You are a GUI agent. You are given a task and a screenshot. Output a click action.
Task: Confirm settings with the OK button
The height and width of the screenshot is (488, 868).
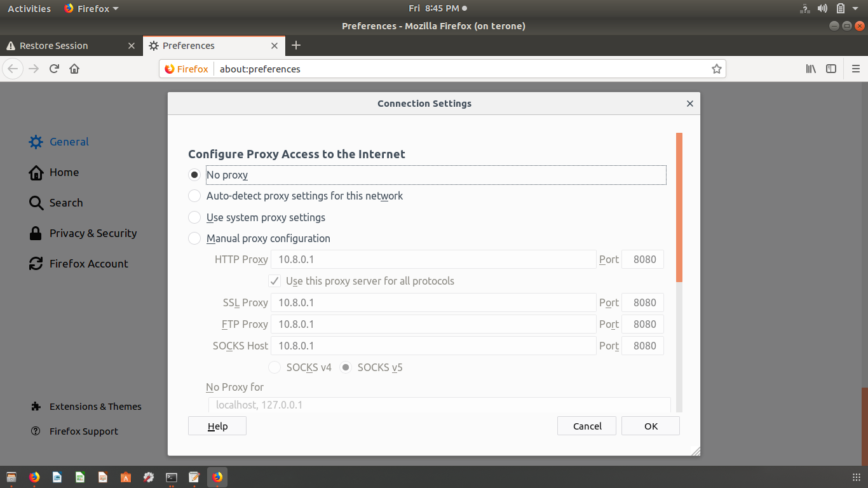click(651, 426)
